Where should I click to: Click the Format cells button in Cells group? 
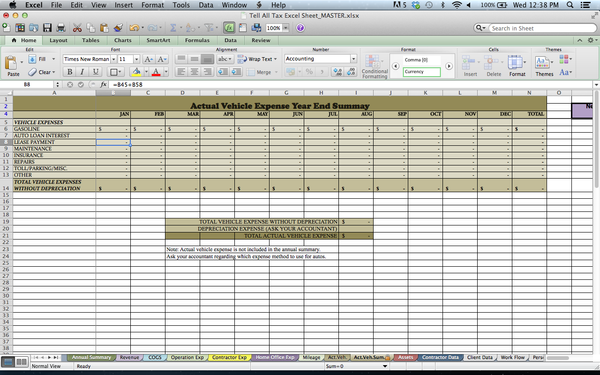[x=517, y=65]
